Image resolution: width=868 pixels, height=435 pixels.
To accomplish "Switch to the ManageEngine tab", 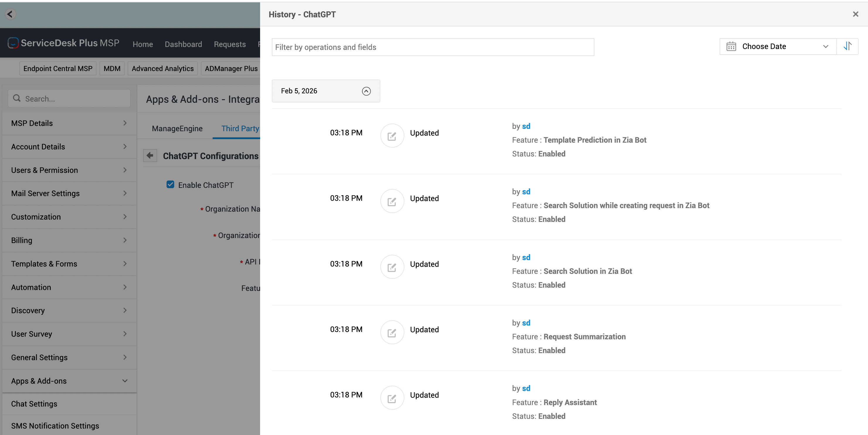I will (177, 129).
